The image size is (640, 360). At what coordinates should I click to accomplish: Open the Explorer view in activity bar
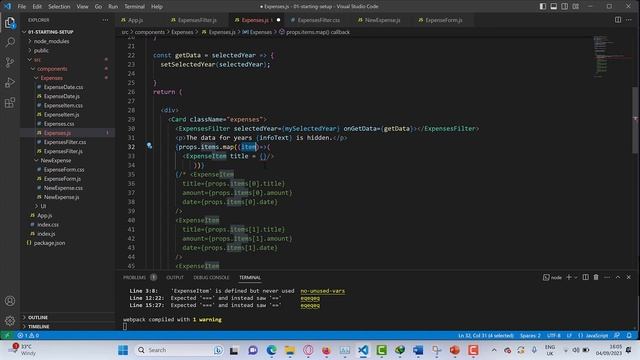click(10, 22)
